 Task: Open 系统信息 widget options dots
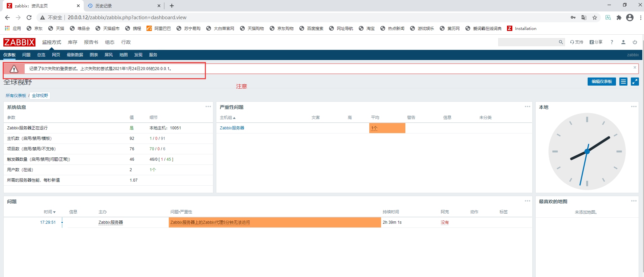pyautogui.click(x=208, y=106)
